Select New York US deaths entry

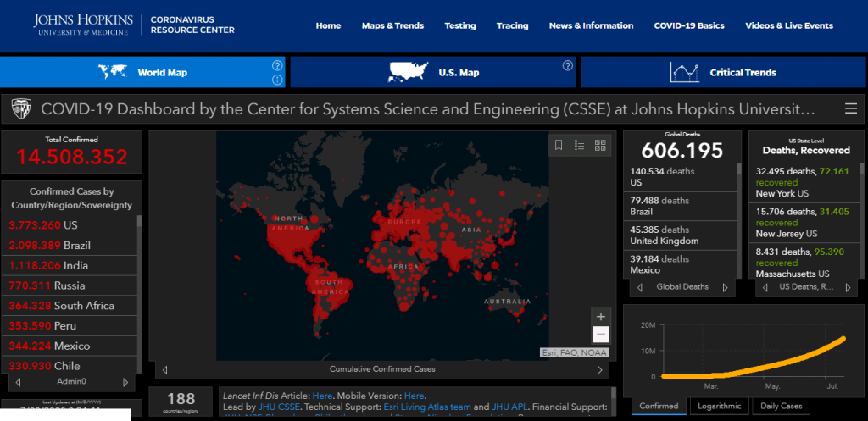[x=805, y=182]
